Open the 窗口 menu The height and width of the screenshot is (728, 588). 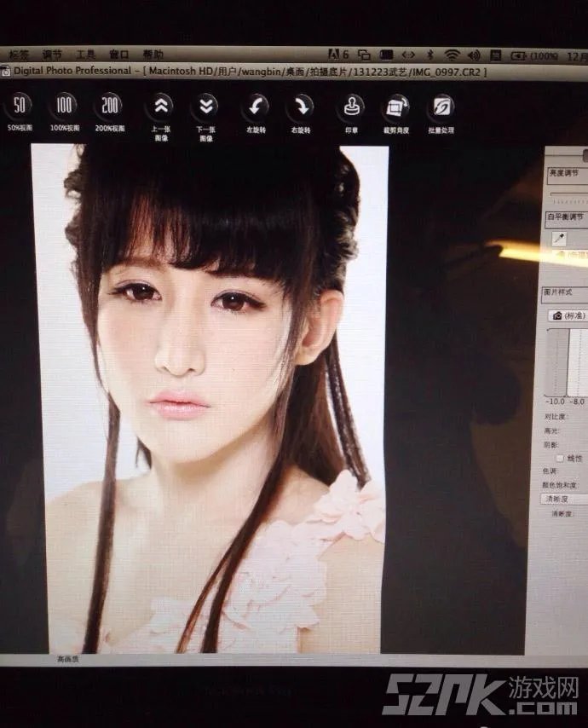click(118, 55)
